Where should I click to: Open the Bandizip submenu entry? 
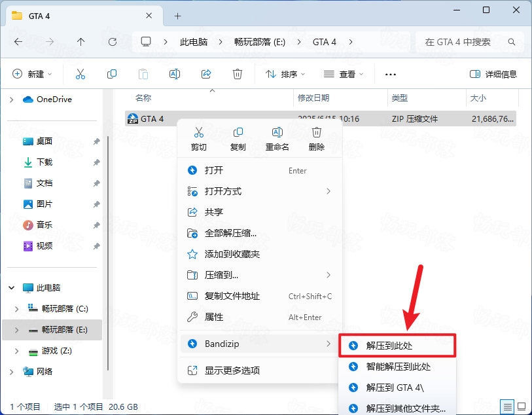260,344
